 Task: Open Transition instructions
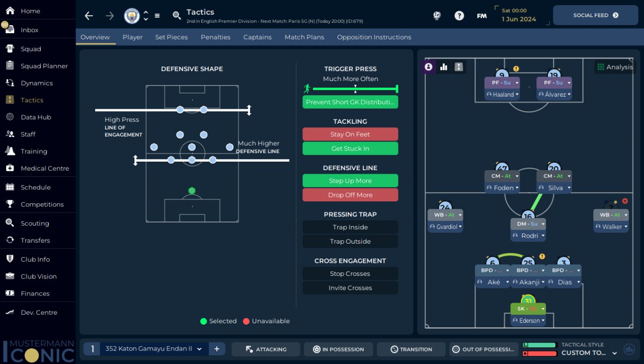pos(411,349)
